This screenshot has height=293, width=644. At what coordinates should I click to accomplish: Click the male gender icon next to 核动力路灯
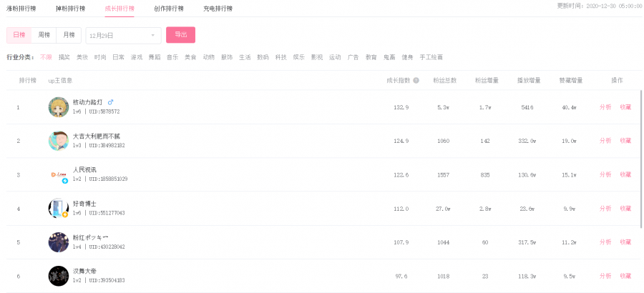click(x=110, y=102)
